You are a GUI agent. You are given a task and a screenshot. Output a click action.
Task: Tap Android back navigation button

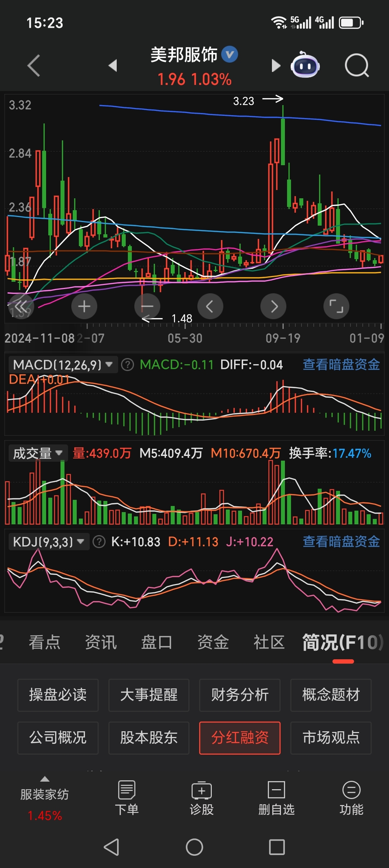pos(112,847)
